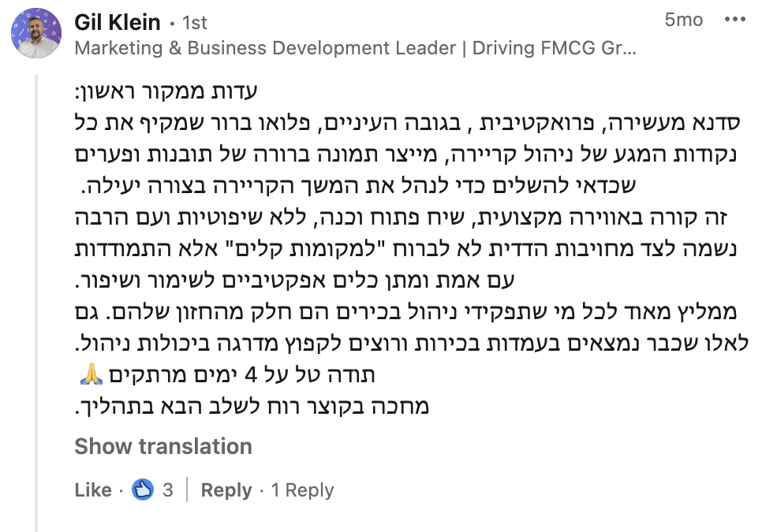Screen dimensions: 777x532
Task: Expand the 1 Reply thread
Action: (x=303, y=489)
